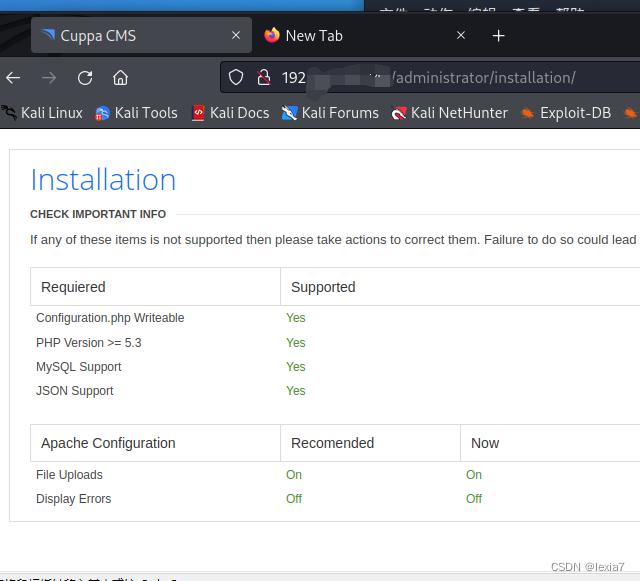The height and width of the screenshot is (581, 640).
Task: Select the MySQL Support row label
Action: point(79,367)
